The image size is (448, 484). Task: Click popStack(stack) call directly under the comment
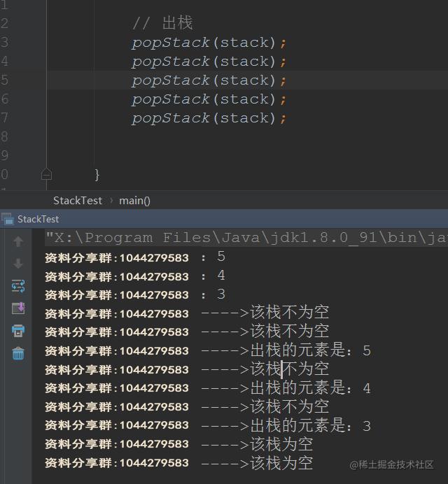209,42
